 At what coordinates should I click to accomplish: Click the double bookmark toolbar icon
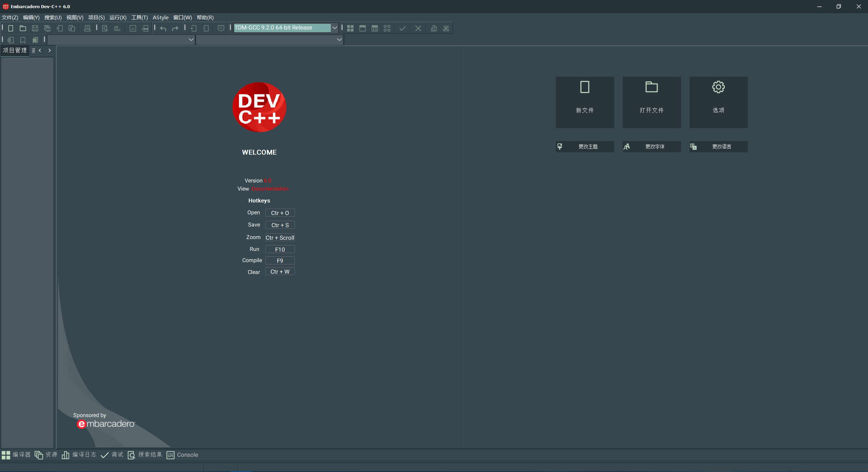coord(35,40)
